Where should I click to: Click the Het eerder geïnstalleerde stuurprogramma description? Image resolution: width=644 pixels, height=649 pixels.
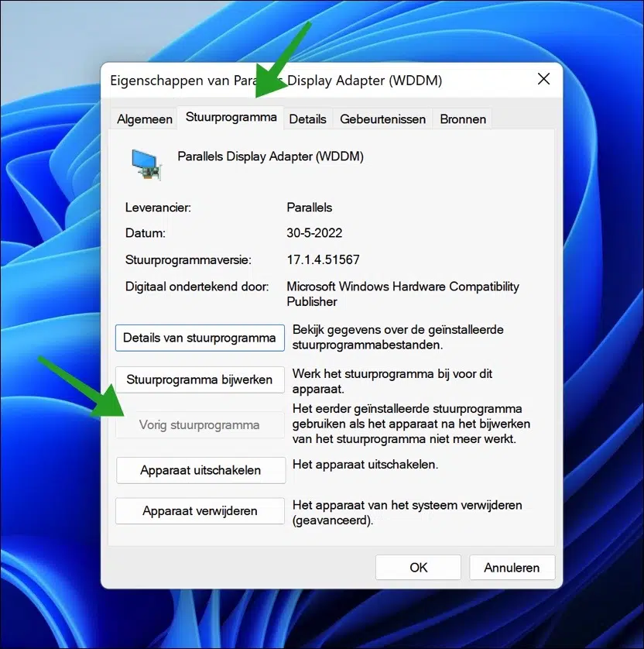tap(411, 424)
